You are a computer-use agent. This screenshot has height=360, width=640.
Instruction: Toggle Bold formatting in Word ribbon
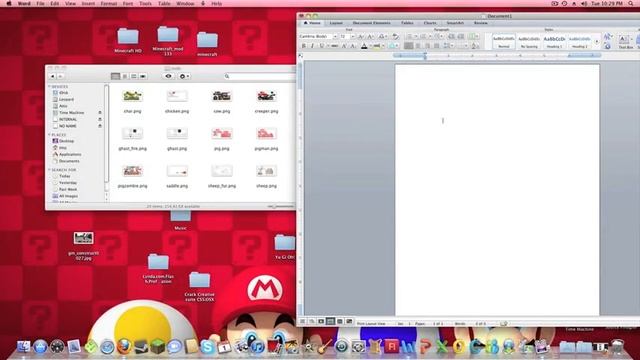[x=304, y=46]
